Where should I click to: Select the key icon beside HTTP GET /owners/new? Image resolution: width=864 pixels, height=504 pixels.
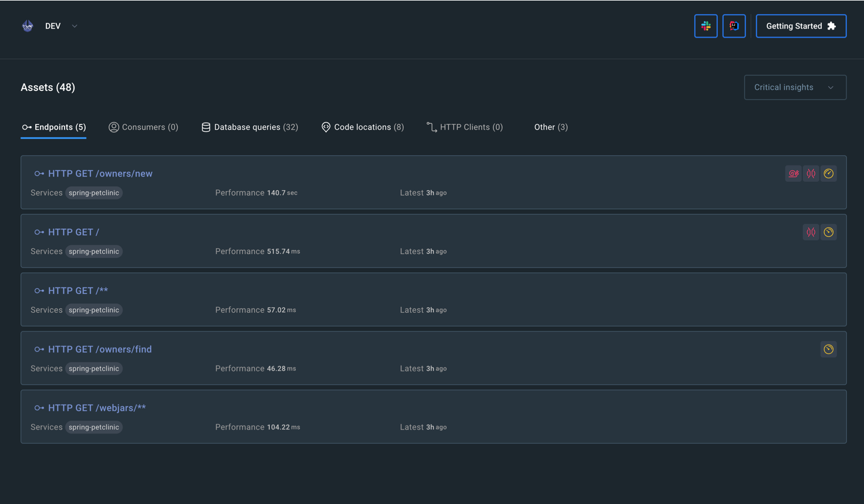click(39, 173)
